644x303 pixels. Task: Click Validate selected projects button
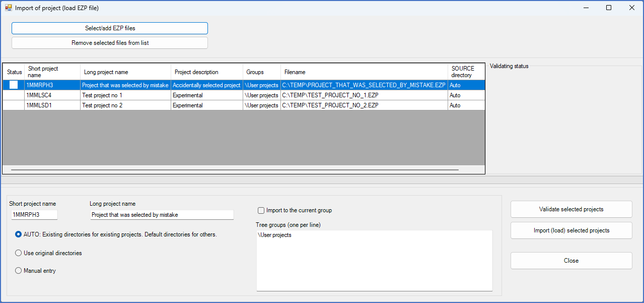(x=571, y=209)
